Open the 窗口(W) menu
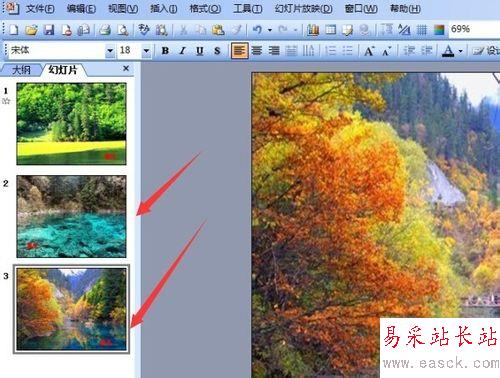Image resolution: width=500 pixels, height=378 pixels. point(361,9)
